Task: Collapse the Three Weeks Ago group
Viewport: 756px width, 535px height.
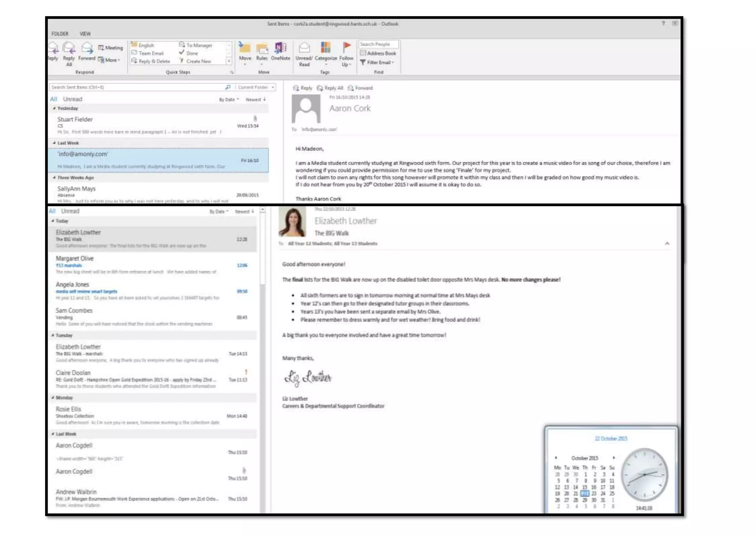Action: (x=54, y=178)
